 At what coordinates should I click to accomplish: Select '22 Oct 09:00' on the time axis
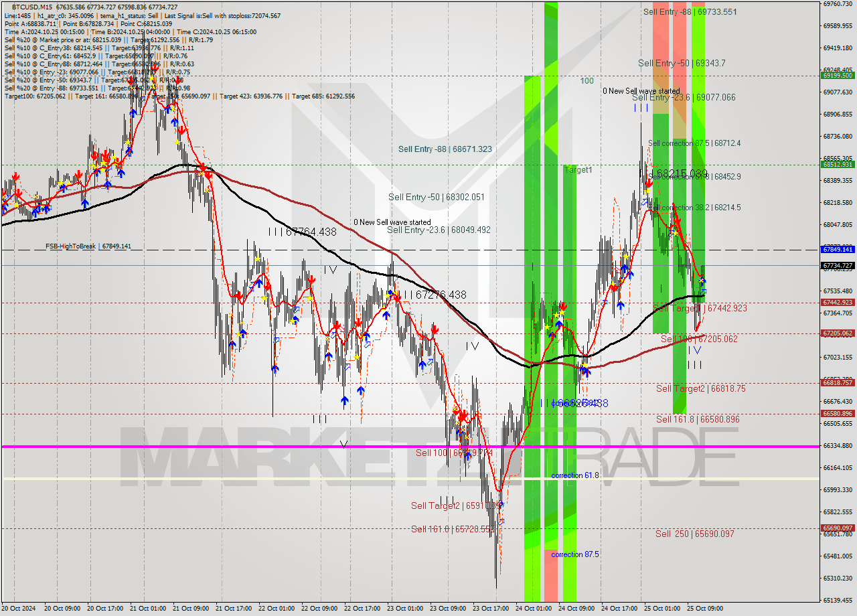coord(319,609)
